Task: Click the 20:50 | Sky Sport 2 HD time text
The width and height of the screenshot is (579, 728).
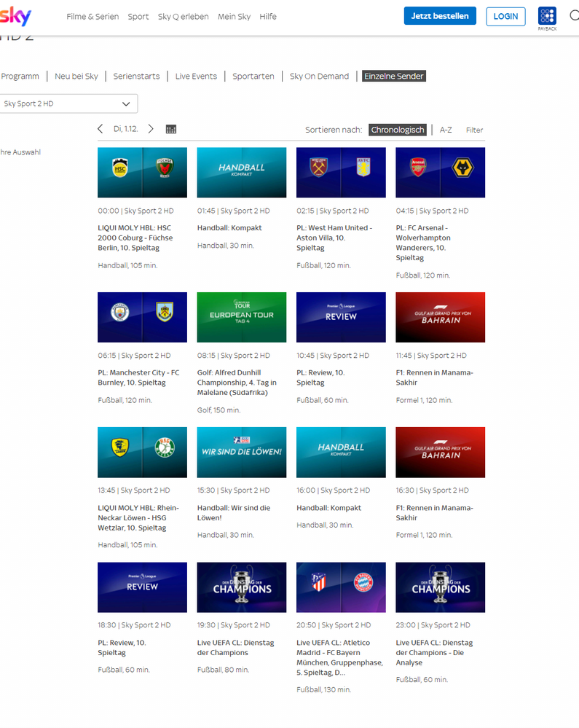Action: (334, 625)
